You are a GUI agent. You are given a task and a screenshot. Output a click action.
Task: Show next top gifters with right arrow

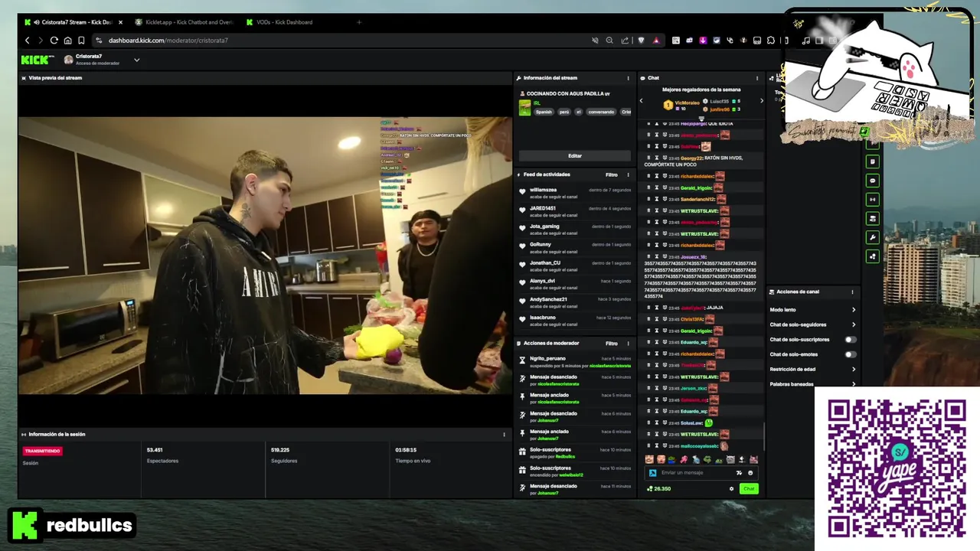(x=761, y=101)
